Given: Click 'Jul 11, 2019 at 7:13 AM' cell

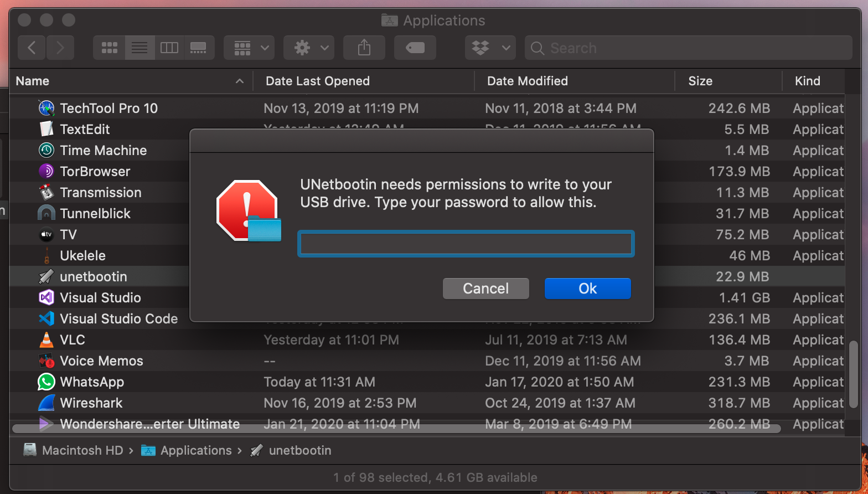Looking at the screenshot, I should (556, 339).
